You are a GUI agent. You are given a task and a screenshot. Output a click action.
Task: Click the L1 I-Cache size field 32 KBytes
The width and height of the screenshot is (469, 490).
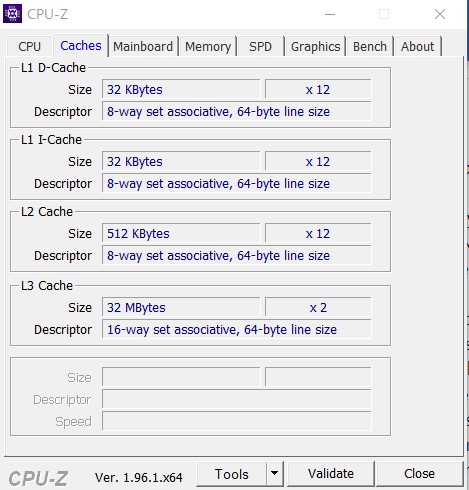pos(181,161)
